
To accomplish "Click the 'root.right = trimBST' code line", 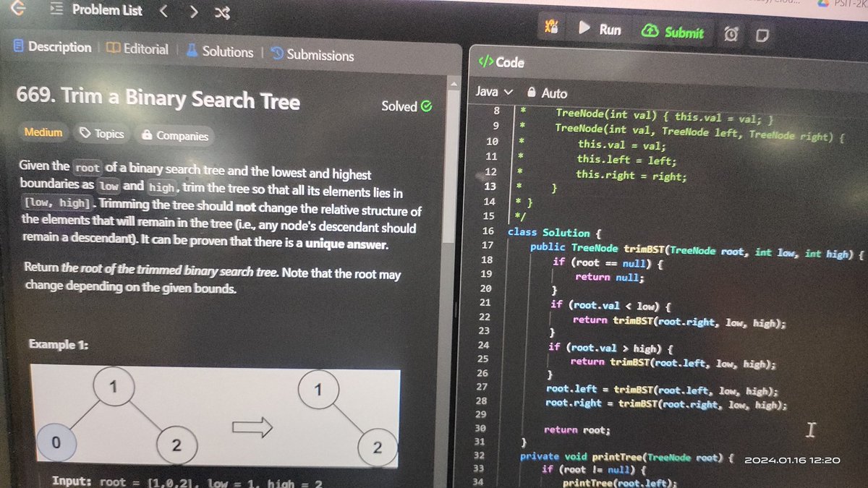I will (x=665, y=405).
